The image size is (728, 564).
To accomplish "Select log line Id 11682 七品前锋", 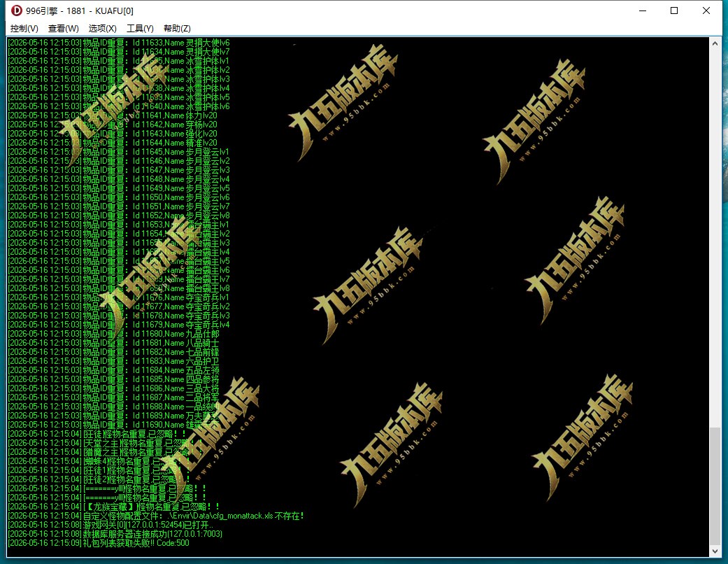I will 114,352.
